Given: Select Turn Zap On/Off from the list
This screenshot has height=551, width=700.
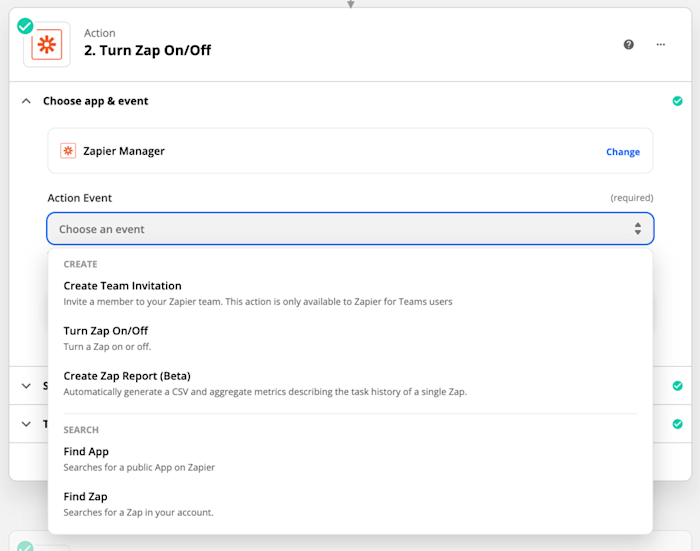Looking at the screenshot, I should pyautogui.click(x=105, y=331).
